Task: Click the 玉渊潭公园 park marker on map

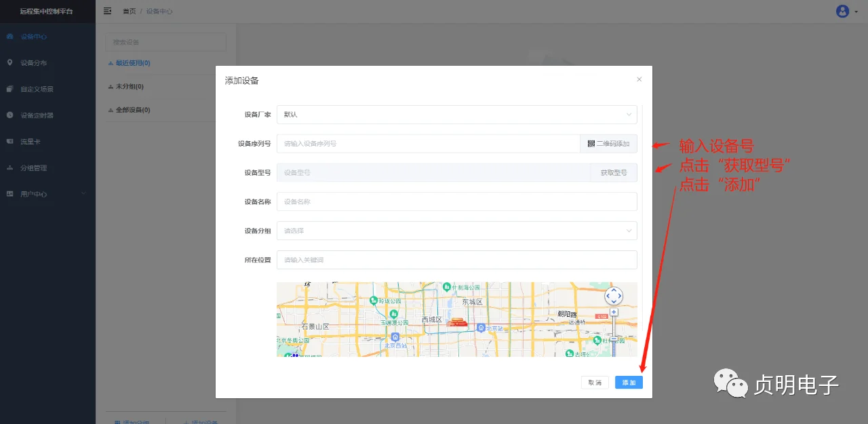Action: (393, 314)
